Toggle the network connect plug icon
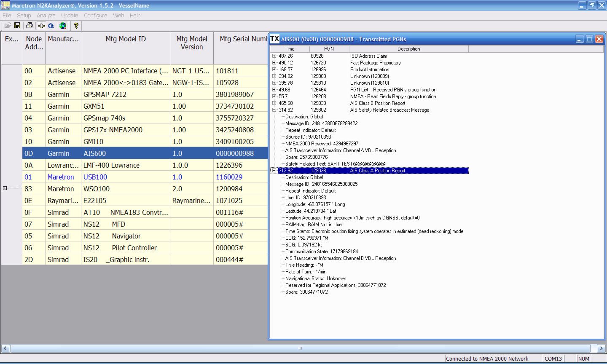The width and height of the screenshot is (607, 364). [x=41, y=26]
